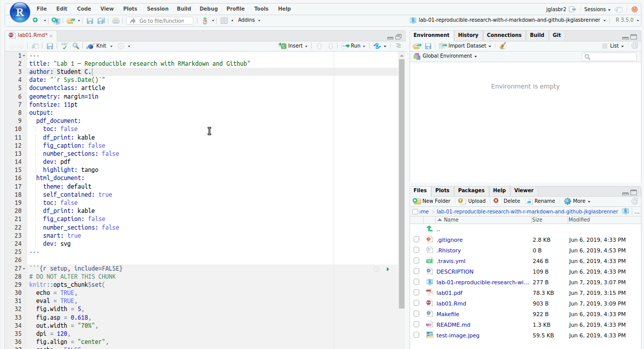This screenshot has height=349, width=644.
Task: Click the Upload button
Action: coord(472,201)
